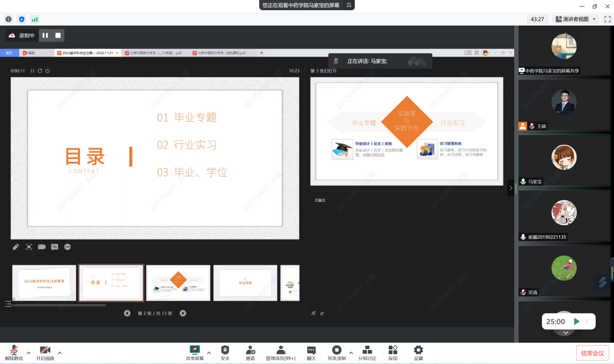614x364 pixels.
Task: Click 解除静音 microphone icon to unmute
Action: 14,350
